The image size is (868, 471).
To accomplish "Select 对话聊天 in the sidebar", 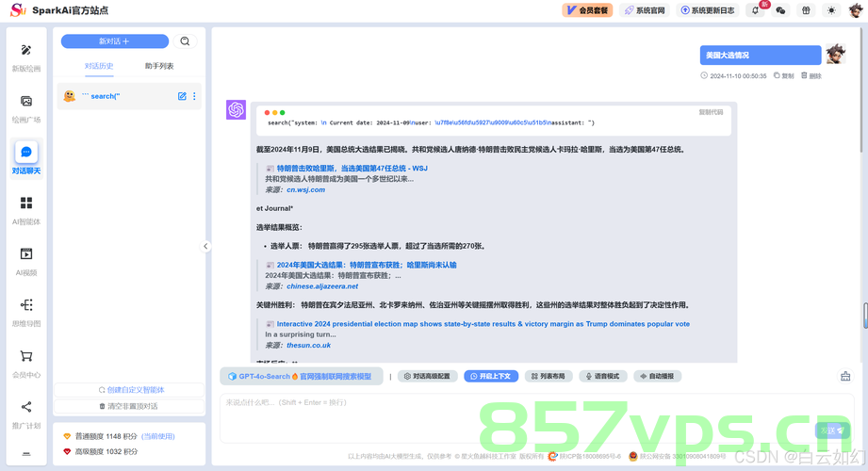I will tap(26, 159).
